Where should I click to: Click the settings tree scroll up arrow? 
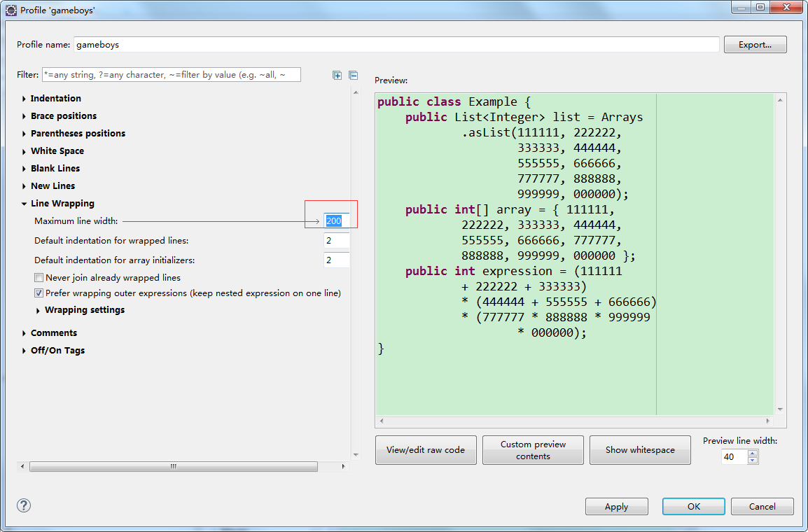[356, 92]
